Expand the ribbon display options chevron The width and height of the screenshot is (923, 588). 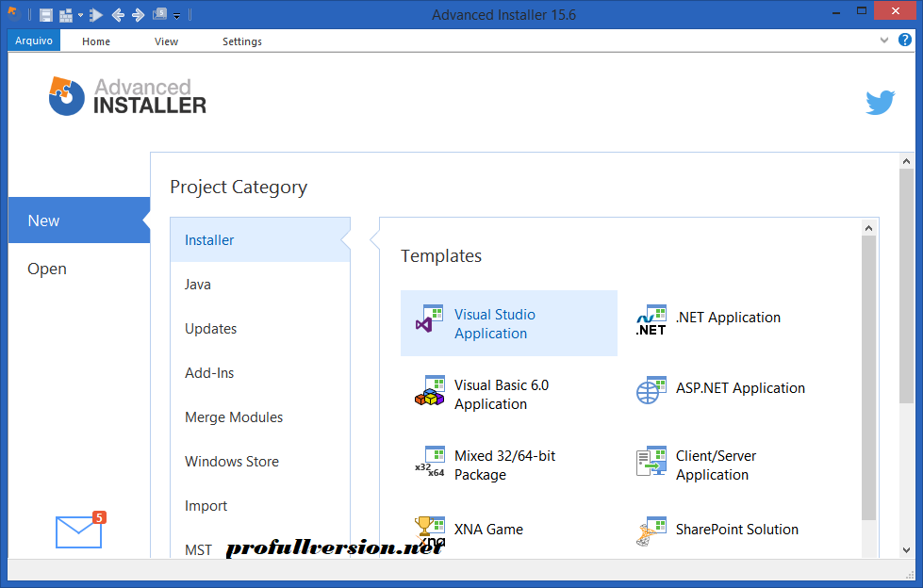(x=884, y=41)
